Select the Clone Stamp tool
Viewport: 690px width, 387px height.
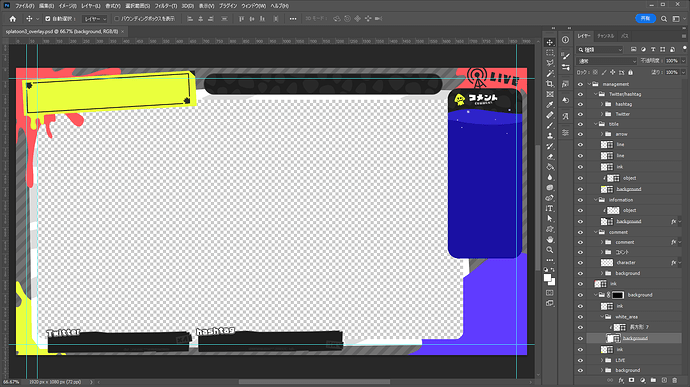coord(550,136)
